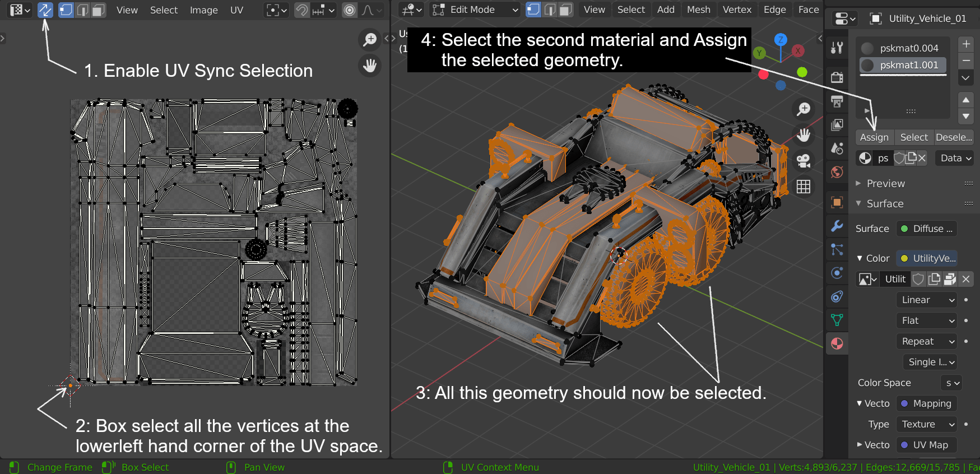Image resolution: width=980 pixels, height=474 pixels.
Task: Open the material link Data dropdown
Action: coord(955,158)
